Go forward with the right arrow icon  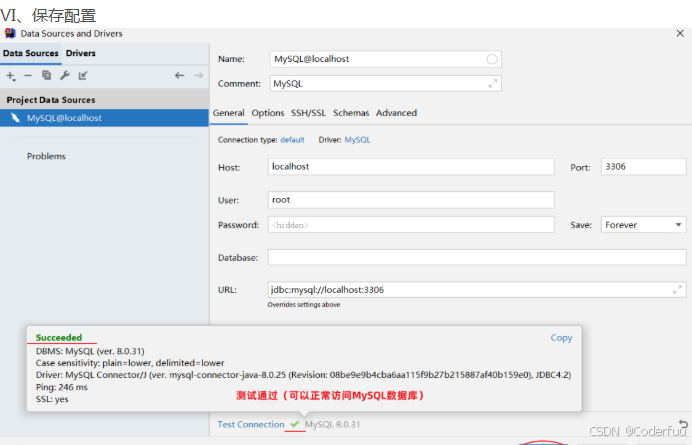199,75
